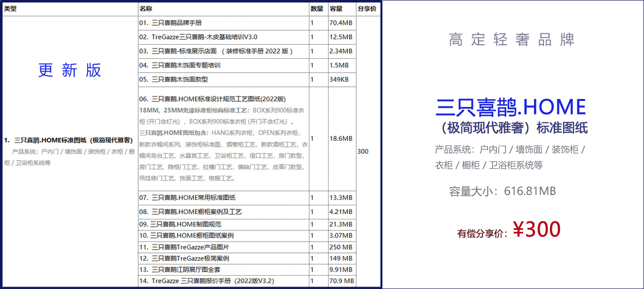
Task: Click the red ¥300 price
Action: pyautogui.click(x=537, y=229)
